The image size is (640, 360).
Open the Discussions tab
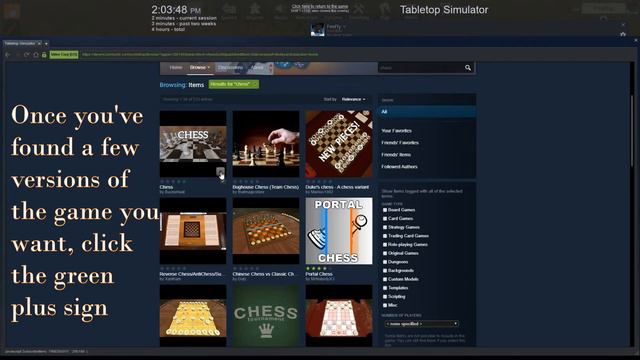click(x=230, y=68)
